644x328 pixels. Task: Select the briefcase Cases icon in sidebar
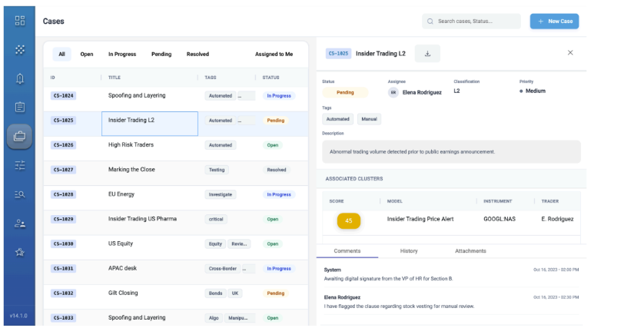19,136
